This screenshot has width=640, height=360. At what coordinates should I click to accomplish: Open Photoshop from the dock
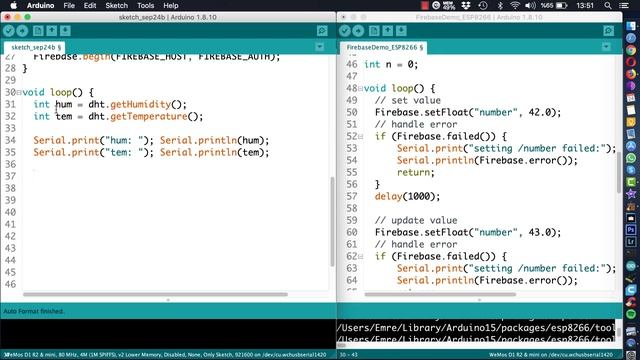tap(631, 230)
